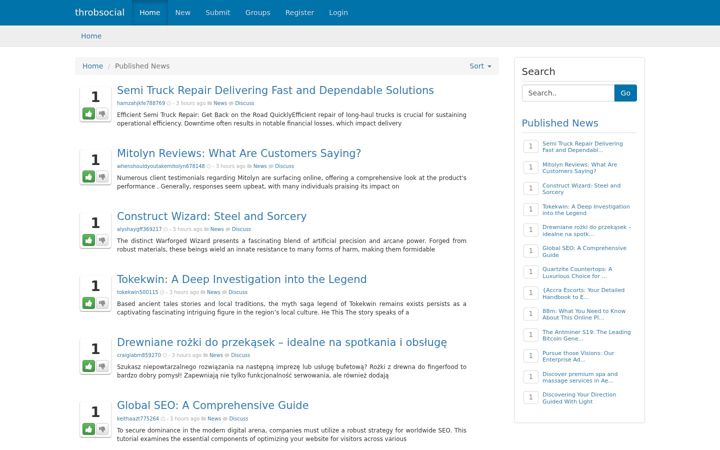Upvote the Tokekwin story
Screen dimensions: 720x450
click(x=89, y=303)
